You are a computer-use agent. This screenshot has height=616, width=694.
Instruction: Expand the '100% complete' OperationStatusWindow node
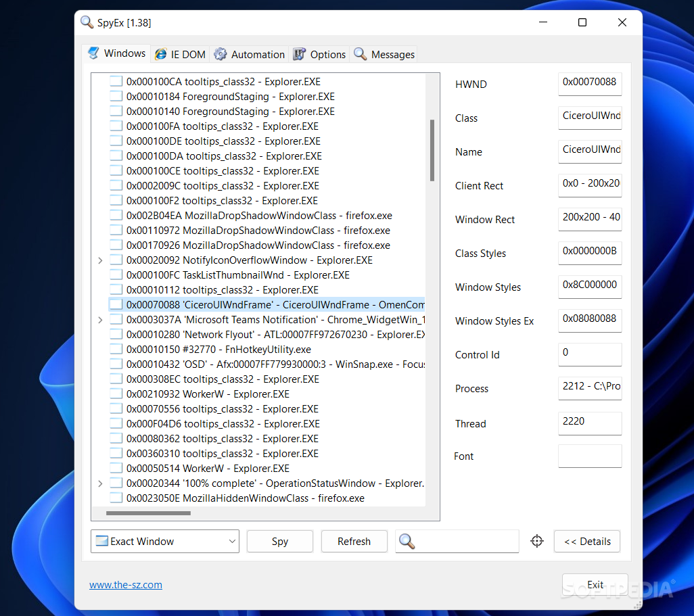pos(100,483)
